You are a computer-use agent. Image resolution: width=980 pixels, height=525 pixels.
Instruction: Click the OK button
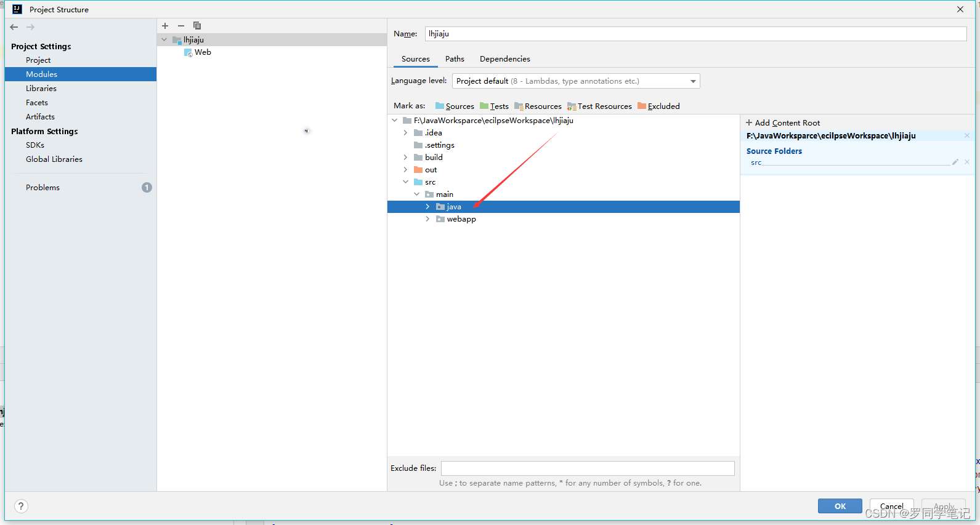pyautogui.click(x=840, y=506)
